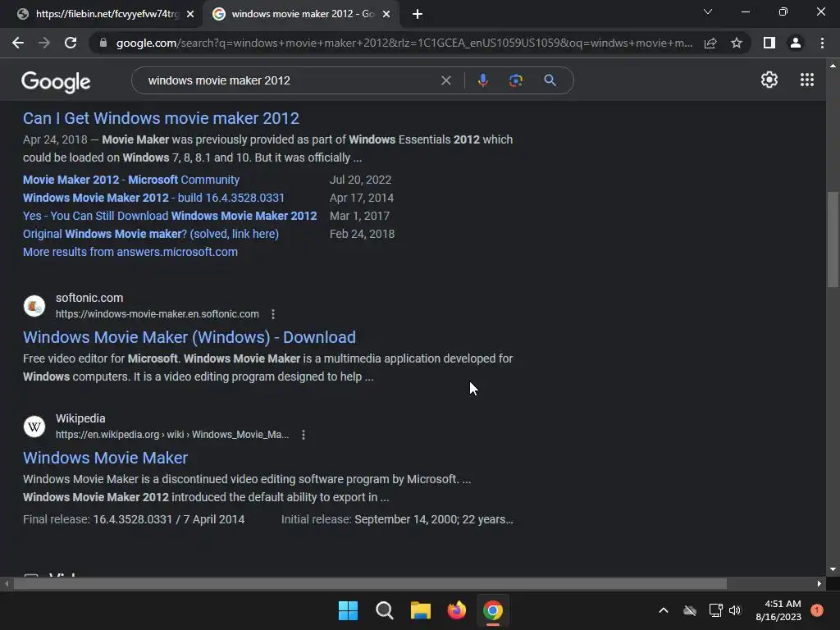Click the Google logo

pos(56,82)
